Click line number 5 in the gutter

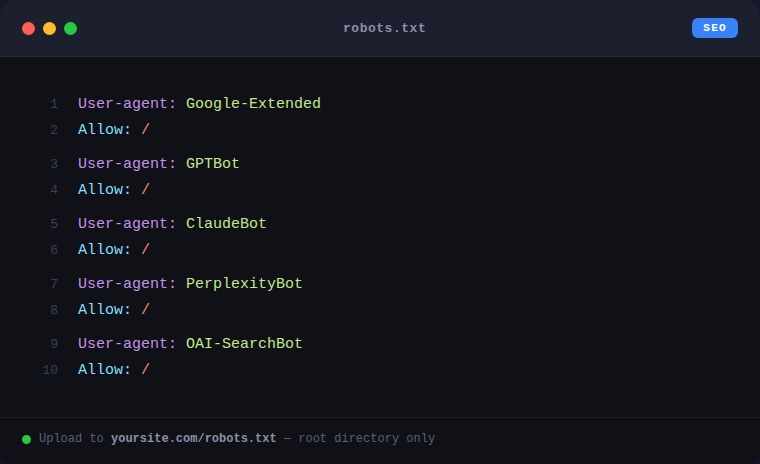coord(54,224)
